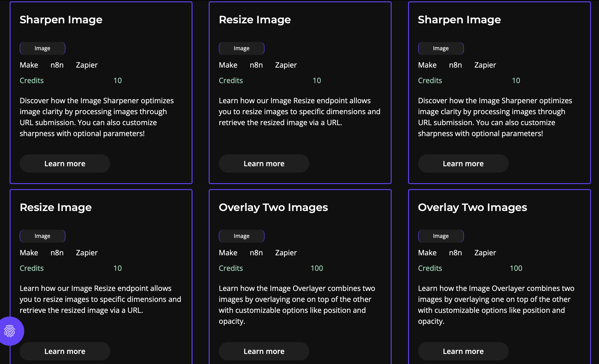Click Image tag on leftmost Sharpen Image card
The height and width of the screenshot is (364, 599).
tap(42, 48)
